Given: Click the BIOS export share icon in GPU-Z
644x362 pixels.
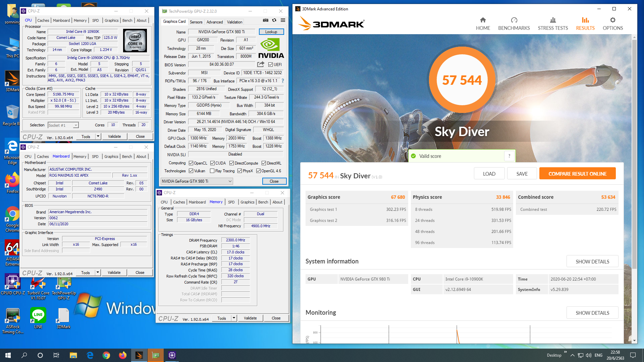Looking at the screenshot, I should pyautogui.click(x=261, y=64).
